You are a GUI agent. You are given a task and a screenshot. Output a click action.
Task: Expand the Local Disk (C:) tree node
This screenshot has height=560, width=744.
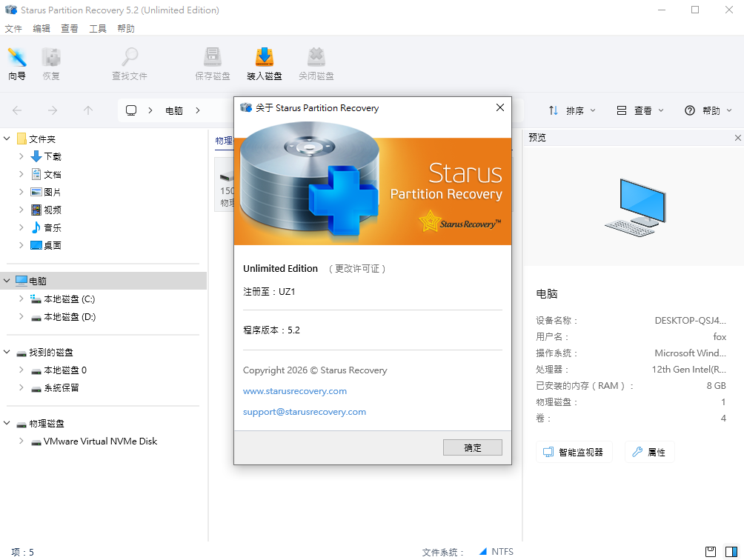tap(21, 299)
